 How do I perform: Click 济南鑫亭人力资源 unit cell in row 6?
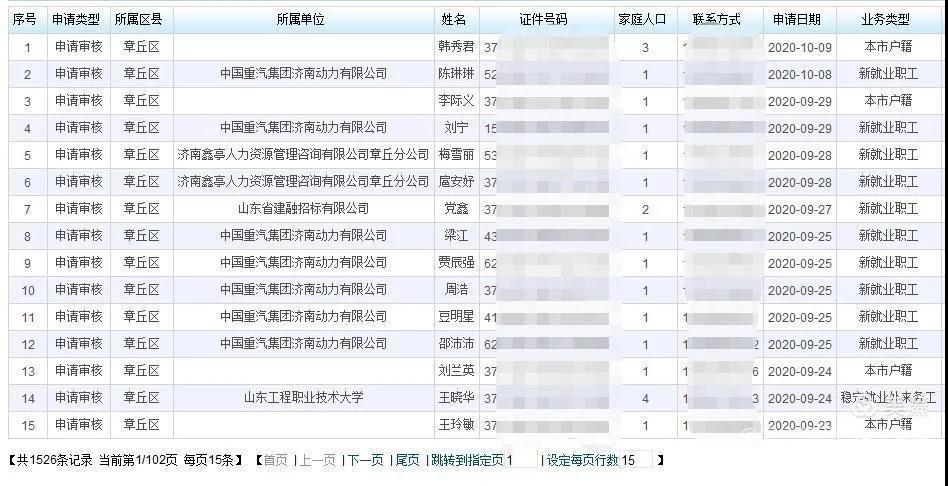coord(303,181)
